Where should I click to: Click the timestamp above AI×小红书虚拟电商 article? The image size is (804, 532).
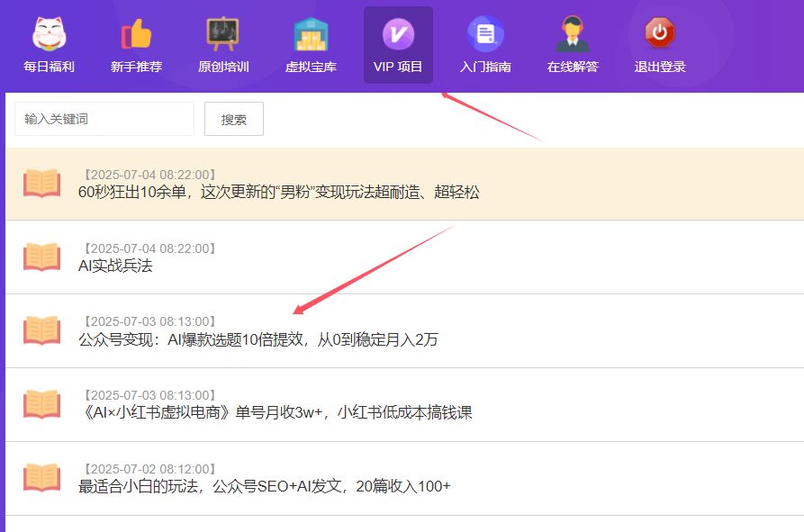pos(149,395)
